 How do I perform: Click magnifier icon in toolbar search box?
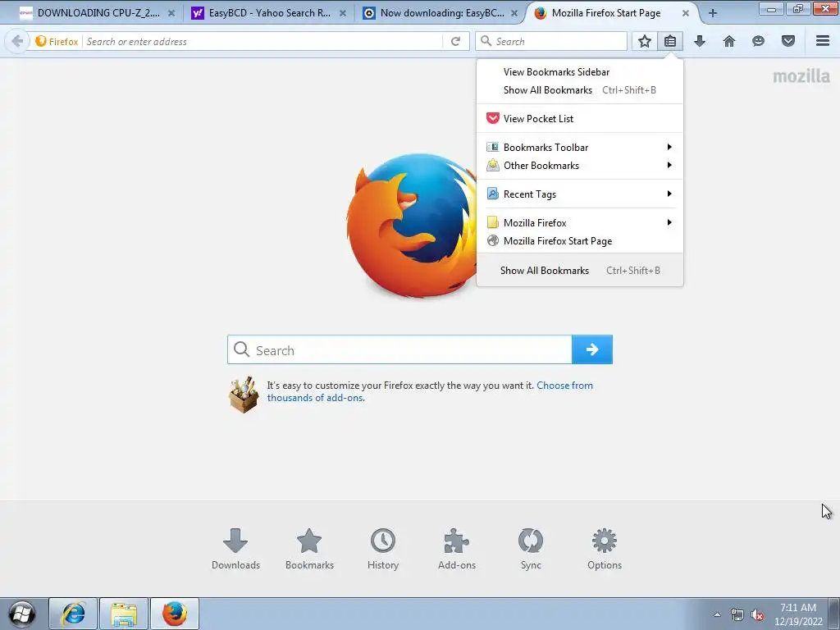coord(486,41)
